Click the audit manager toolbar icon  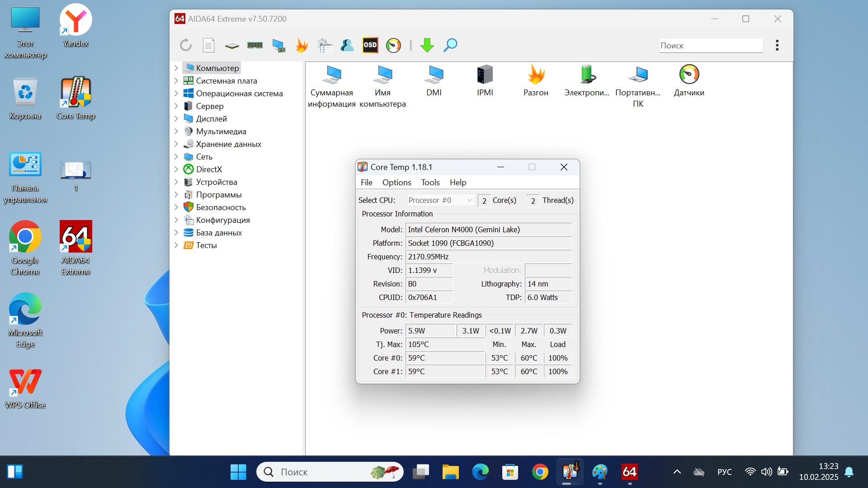point(324,45)
